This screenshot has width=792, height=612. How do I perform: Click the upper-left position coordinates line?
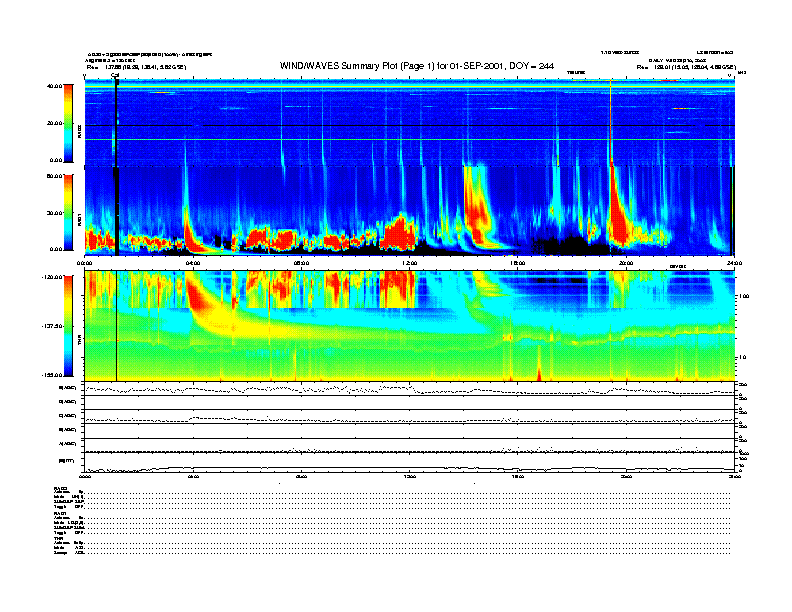pos(136,67)
